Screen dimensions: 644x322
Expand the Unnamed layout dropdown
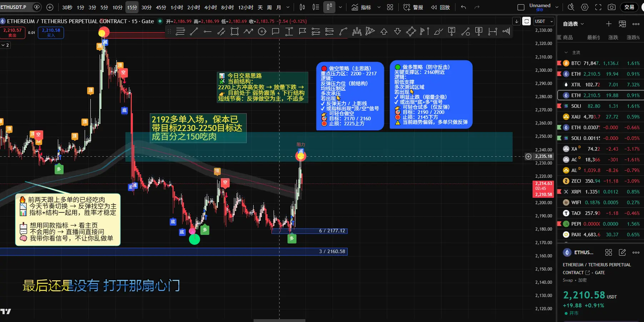556,7
